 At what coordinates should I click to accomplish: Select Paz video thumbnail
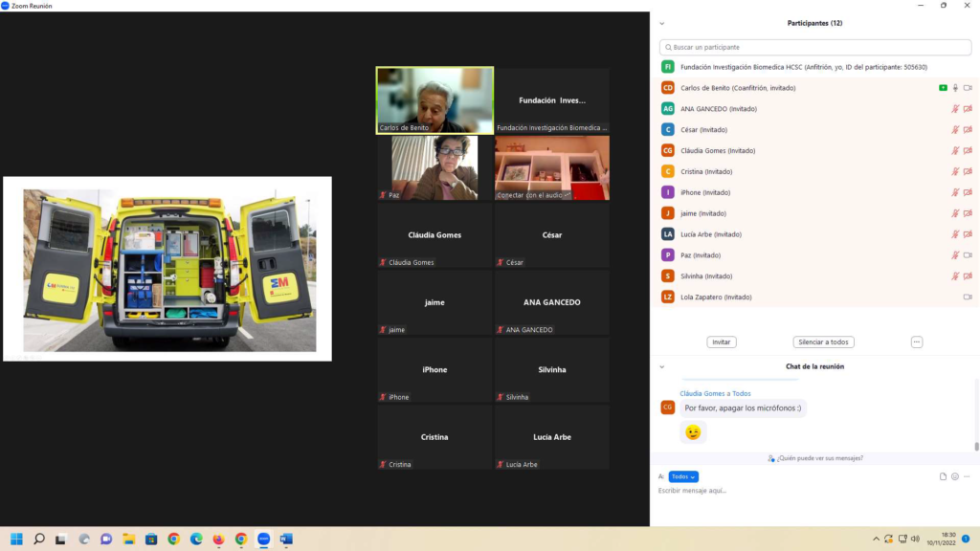tap(434, 167)
